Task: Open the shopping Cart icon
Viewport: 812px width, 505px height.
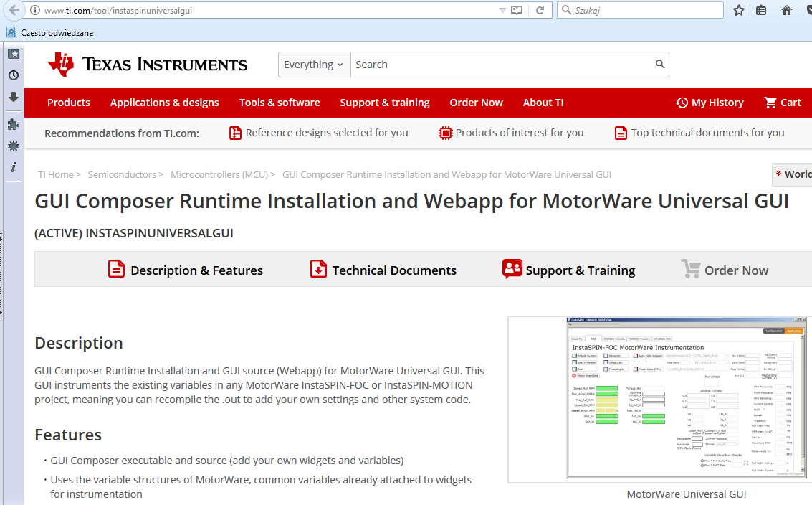Action: pos(770,103)
